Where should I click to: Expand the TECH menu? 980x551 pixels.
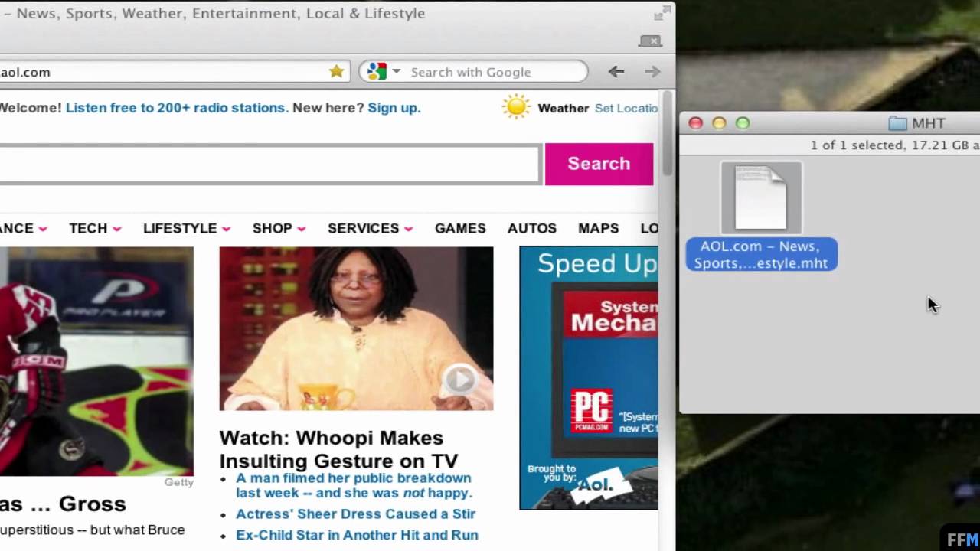tap(95, 228)
